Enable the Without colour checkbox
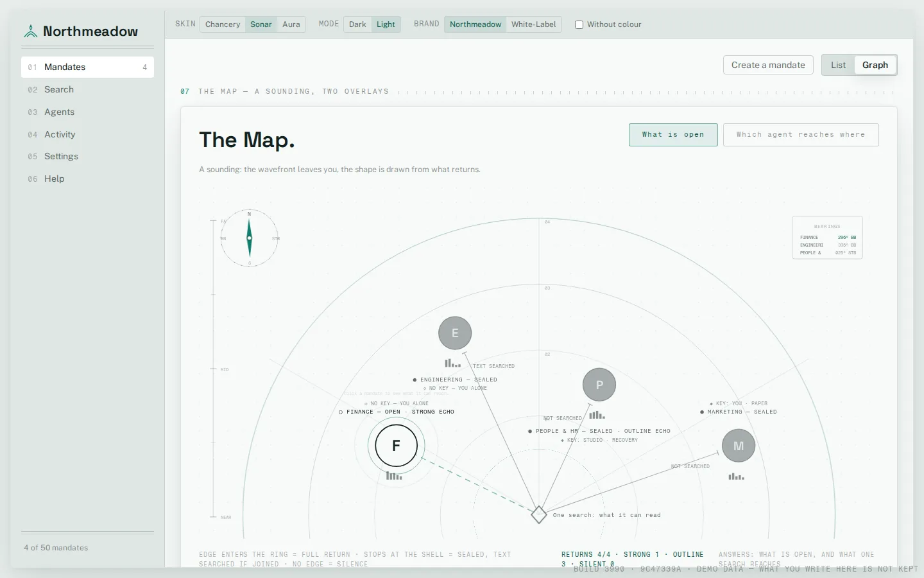924x578 pixels. pyautogui.click(x=579, y=24)
